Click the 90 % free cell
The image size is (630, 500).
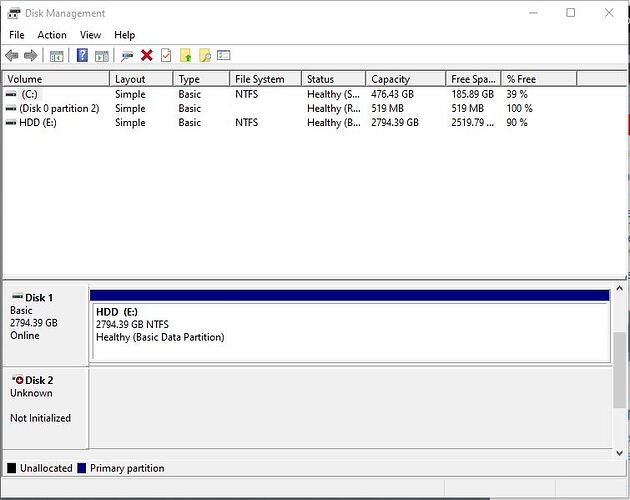(x=517, y=123)
